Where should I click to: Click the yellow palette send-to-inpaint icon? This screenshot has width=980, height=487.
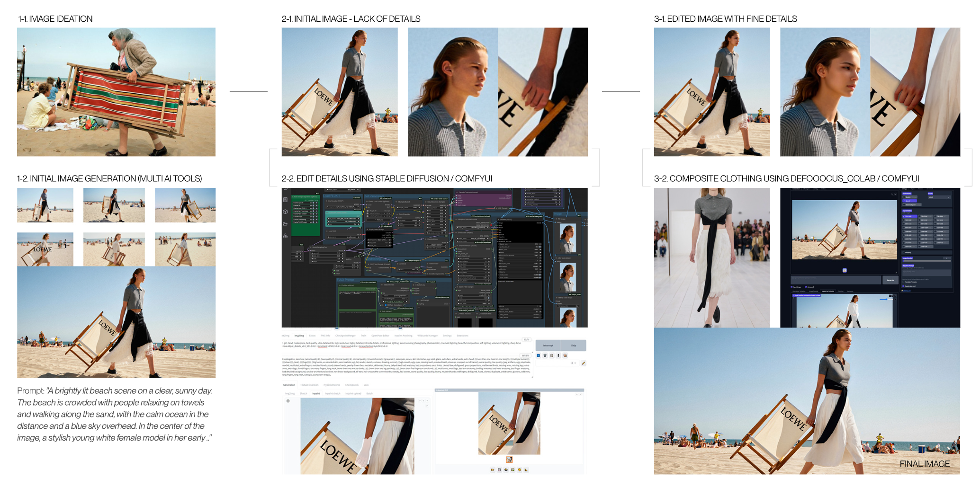(520, 469)
